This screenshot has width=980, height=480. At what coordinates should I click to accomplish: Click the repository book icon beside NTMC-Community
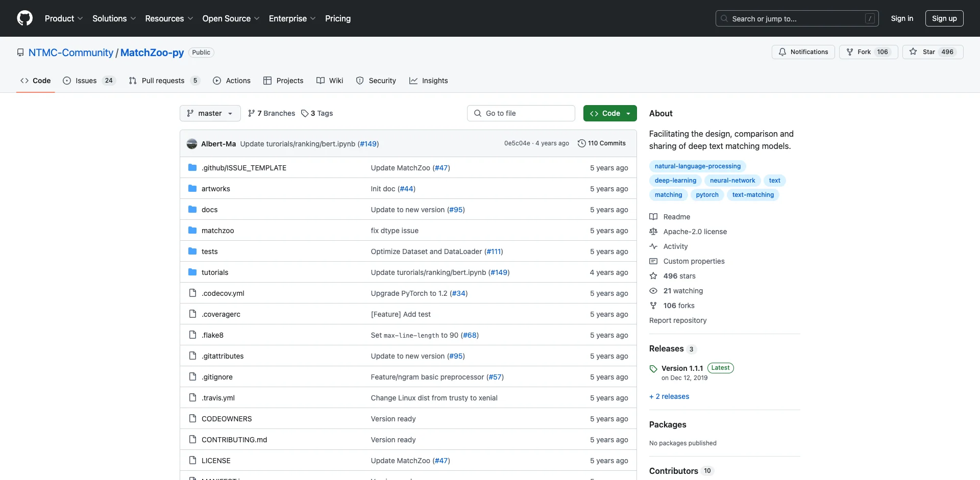click(x=20, y=53)
